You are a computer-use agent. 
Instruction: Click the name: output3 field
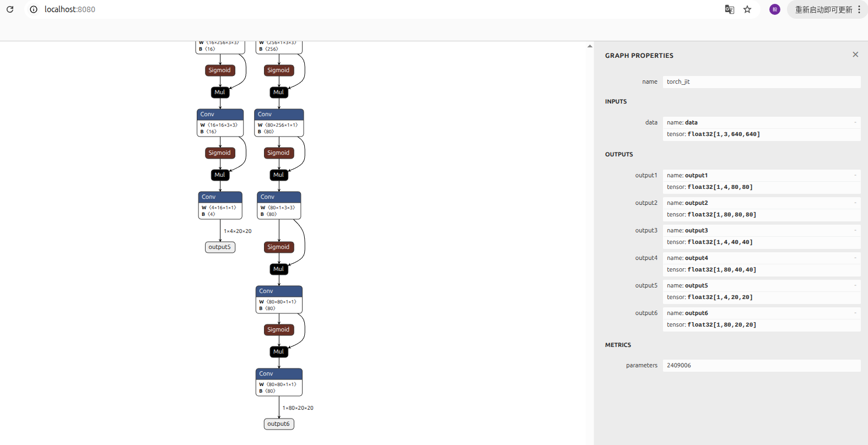click(762, 230)
